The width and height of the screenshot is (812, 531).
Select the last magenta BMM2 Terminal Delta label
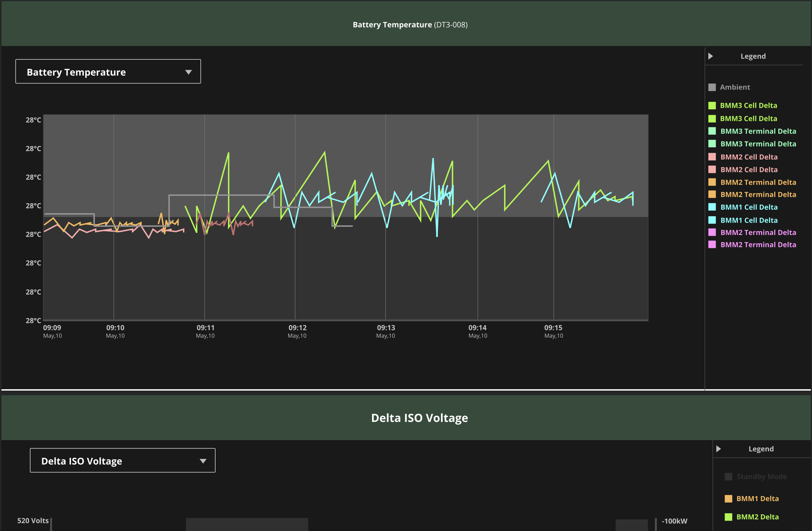(x=758, y=245)
